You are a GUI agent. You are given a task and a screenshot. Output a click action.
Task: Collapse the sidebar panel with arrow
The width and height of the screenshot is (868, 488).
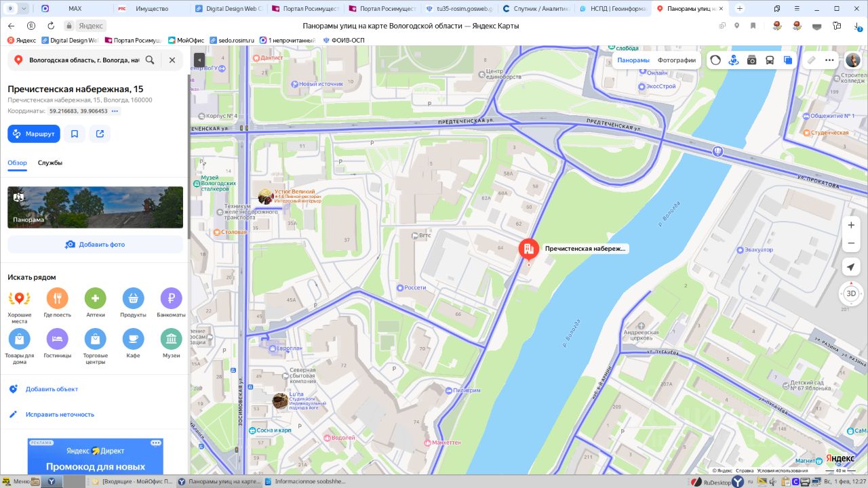[x=199, y=60]
